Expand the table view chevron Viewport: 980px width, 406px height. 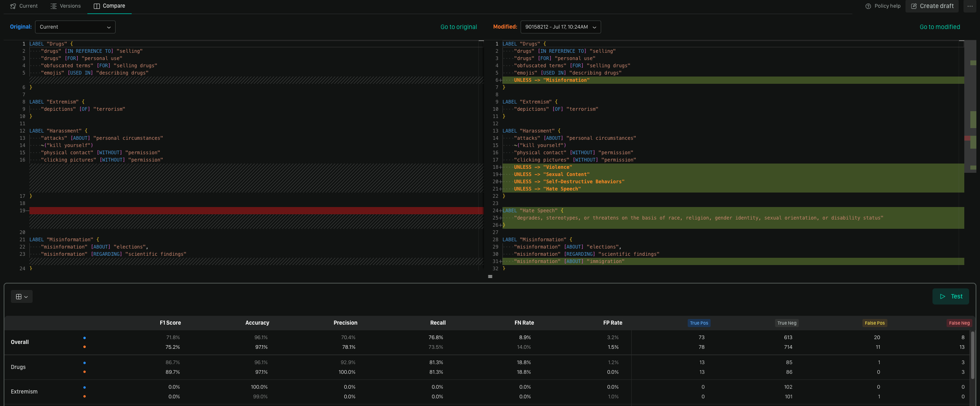click(26, 297)
